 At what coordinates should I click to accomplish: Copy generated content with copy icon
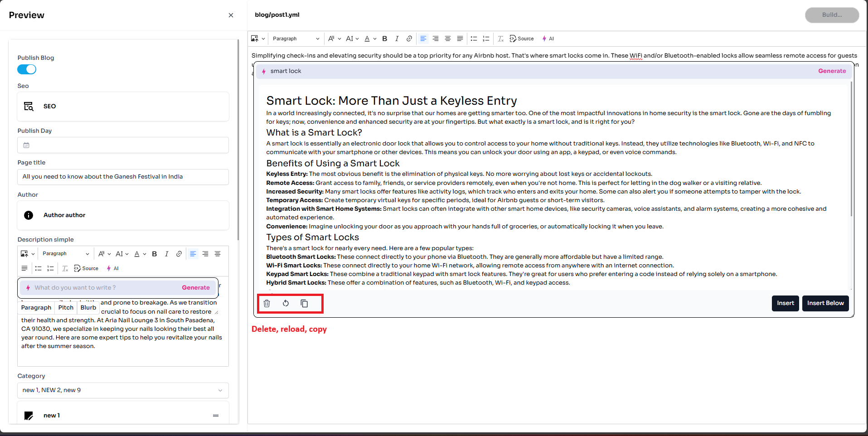pyautogui.click(x=304, y=303)
